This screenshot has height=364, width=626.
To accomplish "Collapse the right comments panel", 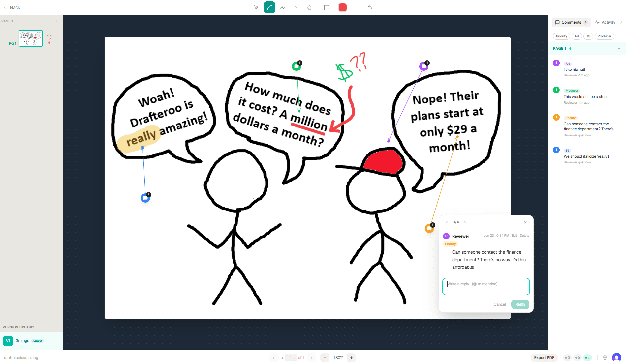I will (621, 22).
